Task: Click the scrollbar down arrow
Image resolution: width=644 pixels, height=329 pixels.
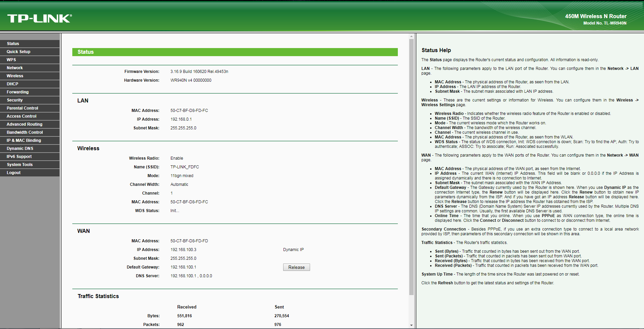Action: (411, 325)
